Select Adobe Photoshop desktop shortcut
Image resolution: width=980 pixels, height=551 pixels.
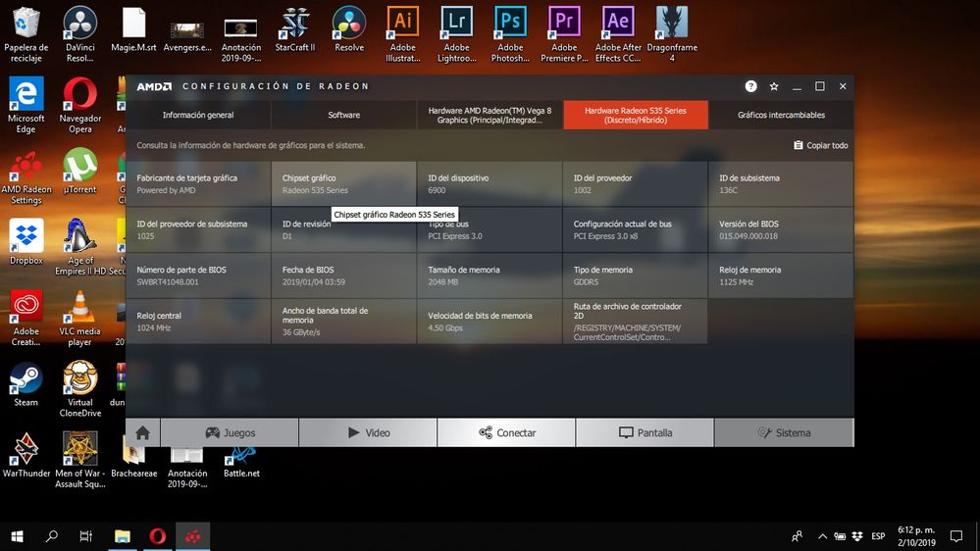510,34
